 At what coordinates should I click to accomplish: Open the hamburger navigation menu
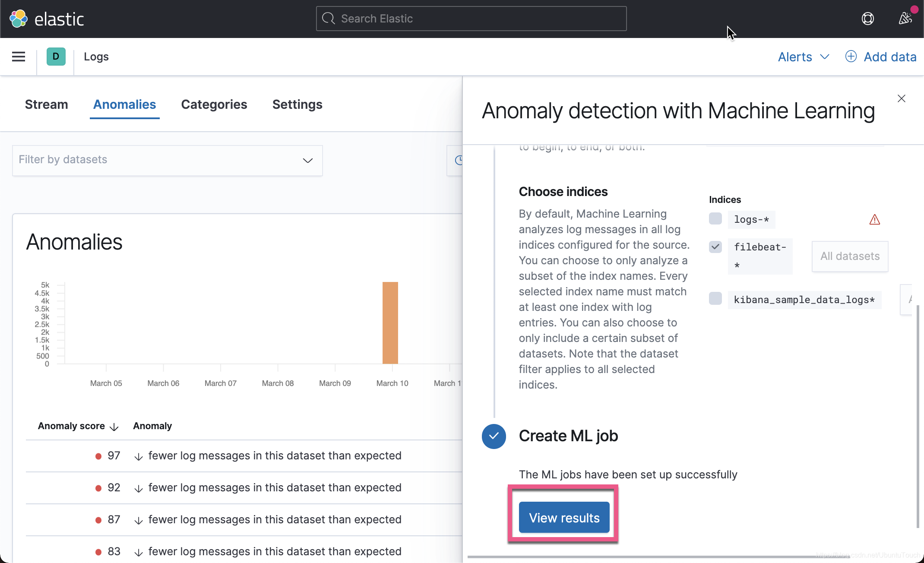pos(19,57)
